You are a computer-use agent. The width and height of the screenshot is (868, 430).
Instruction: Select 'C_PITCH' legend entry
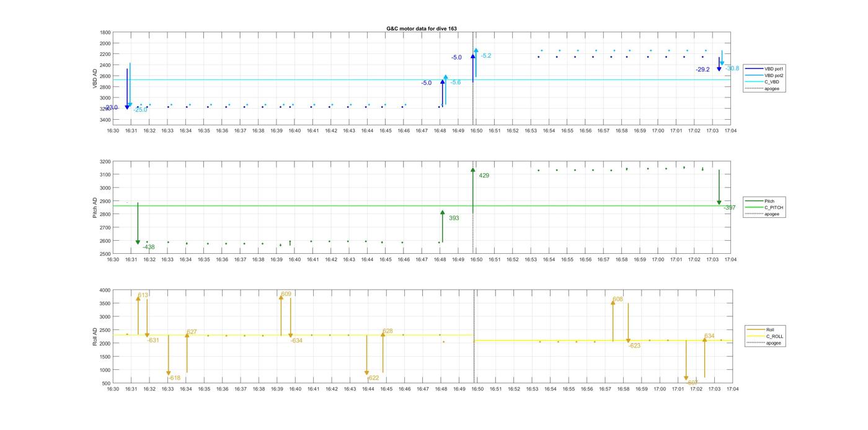pos(774,208)
